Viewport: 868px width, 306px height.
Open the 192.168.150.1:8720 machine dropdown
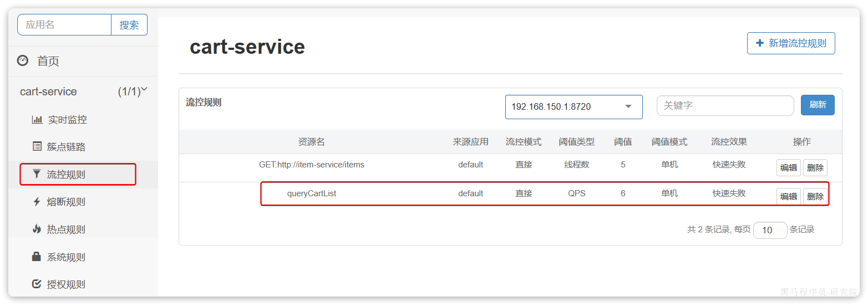tap(573, 107)
